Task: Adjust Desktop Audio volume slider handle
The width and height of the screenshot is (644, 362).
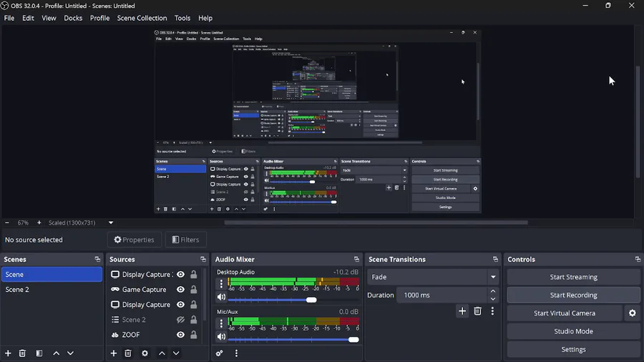Action: [x=311, y=300]
